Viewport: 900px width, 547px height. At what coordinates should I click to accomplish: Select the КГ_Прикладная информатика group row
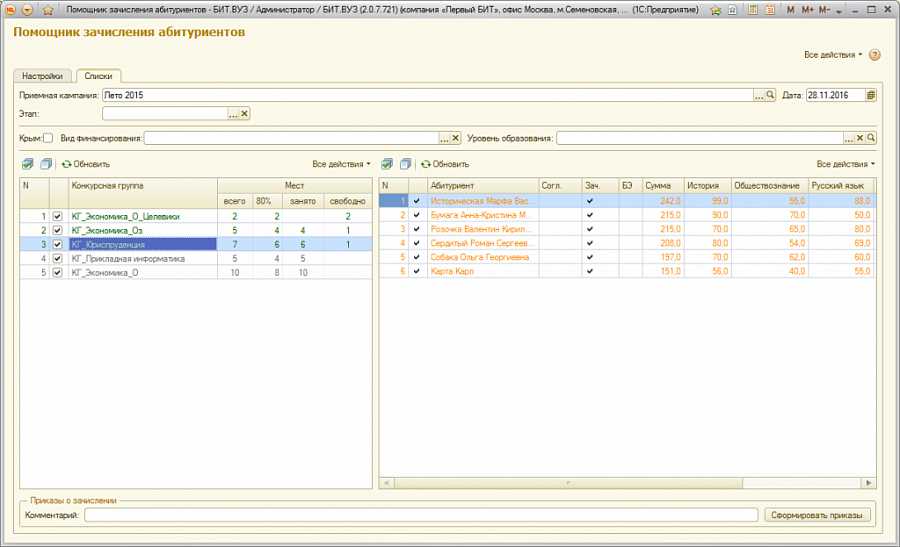(x=196, y=258)
